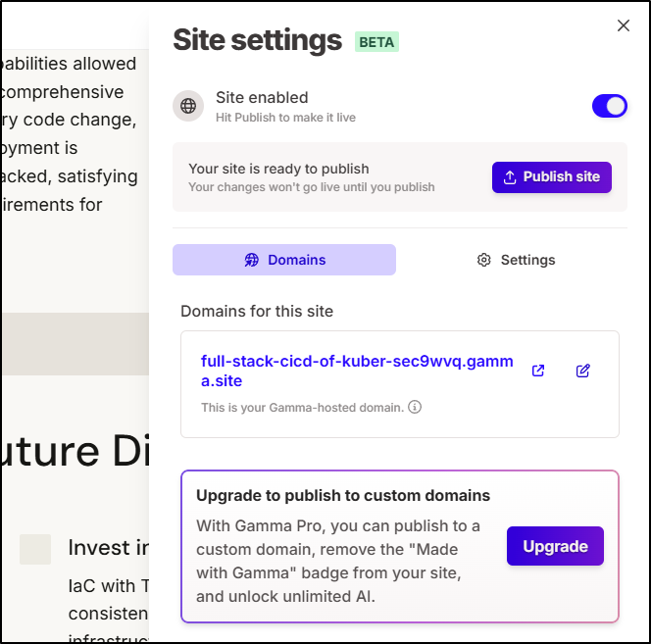This screenshot has width=651, height=644.
Task: Click the BETA badge
Action: pos(376,42)
